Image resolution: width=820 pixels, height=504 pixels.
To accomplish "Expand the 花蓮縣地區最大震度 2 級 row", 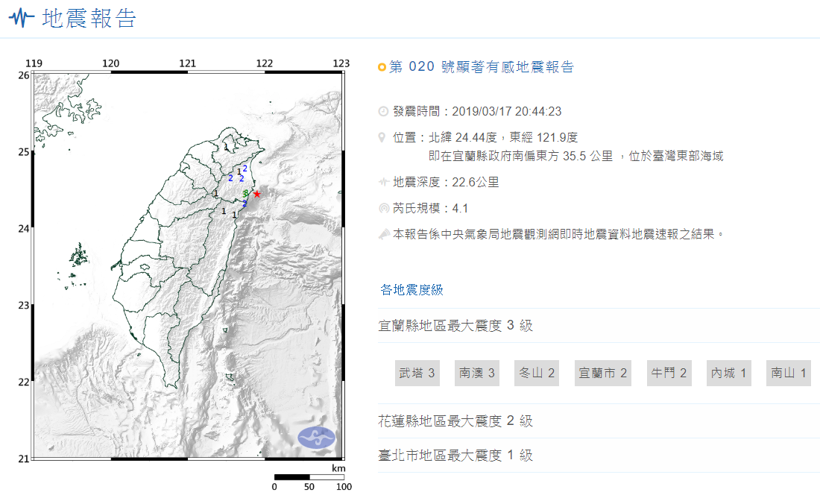I will point(455,421).
